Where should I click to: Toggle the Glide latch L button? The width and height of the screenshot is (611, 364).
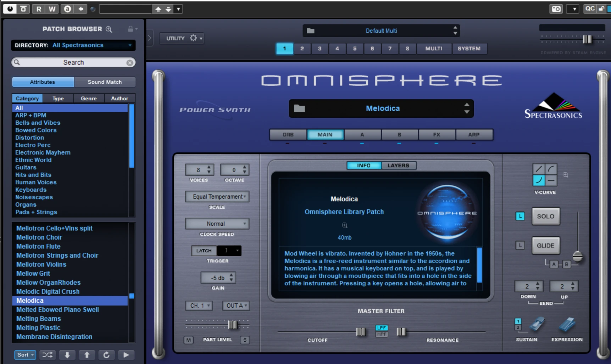pos(520,245)
